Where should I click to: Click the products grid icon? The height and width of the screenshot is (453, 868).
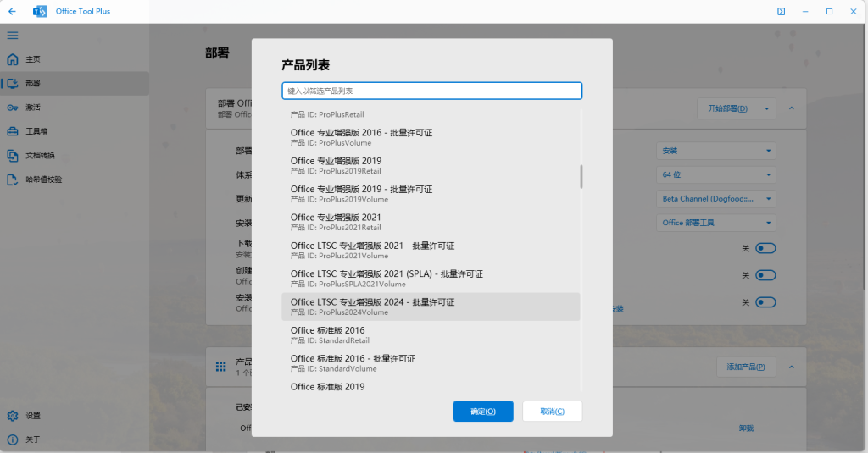coord(221,366)
